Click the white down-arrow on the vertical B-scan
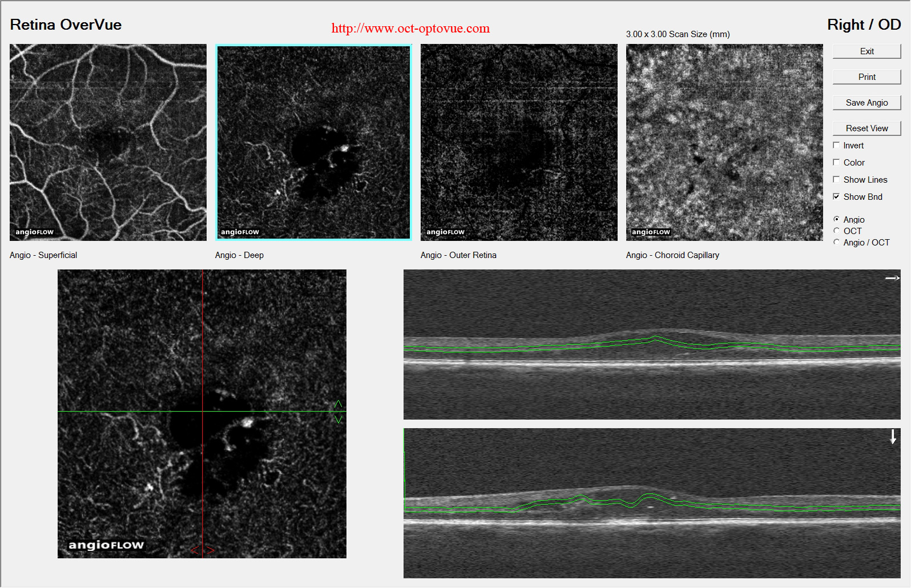911x588 pixels. pyautogui.click(x=893, y=437)
